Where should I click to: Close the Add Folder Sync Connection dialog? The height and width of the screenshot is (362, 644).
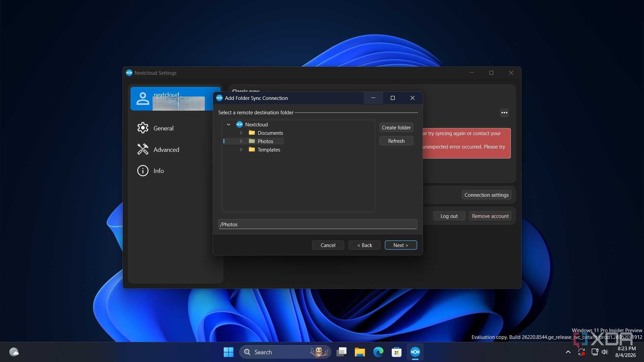(413, 98)
